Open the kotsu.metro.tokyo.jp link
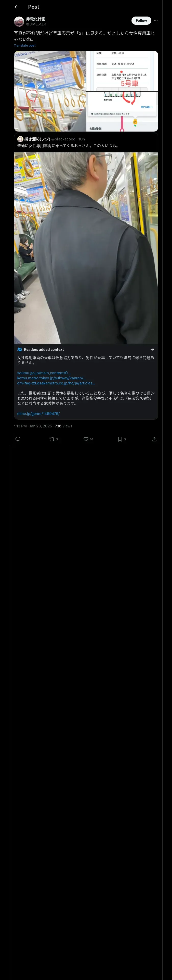The image size is (172, 980). pyautogui.click(x=51, y=378)
